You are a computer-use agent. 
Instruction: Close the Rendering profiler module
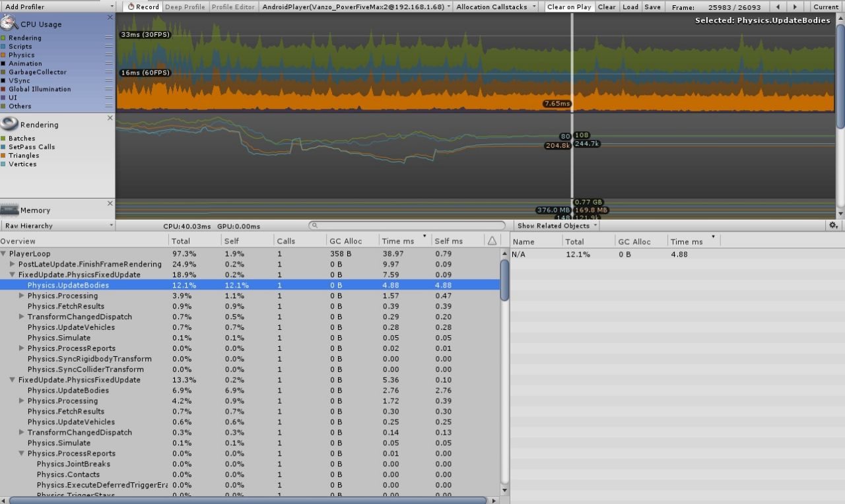click(x=110, y=117)
